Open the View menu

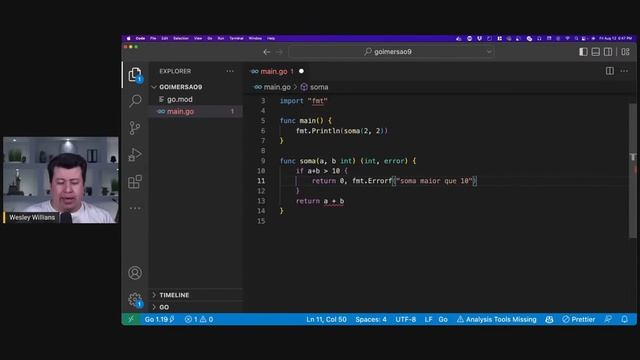(x=198, y=38)
